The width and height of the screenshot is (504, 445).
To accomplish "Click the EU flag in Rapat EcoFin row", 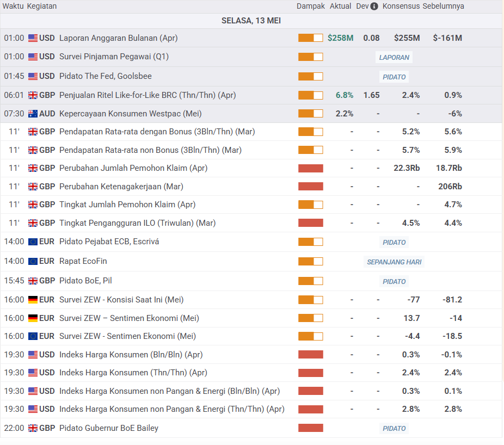I will [33, 261].
